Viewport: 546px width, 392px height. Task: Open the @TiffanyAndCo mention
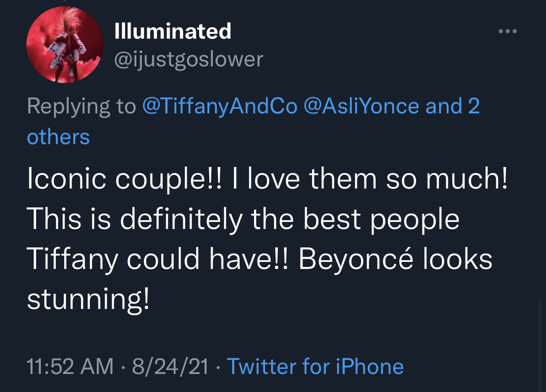point(220,106)
